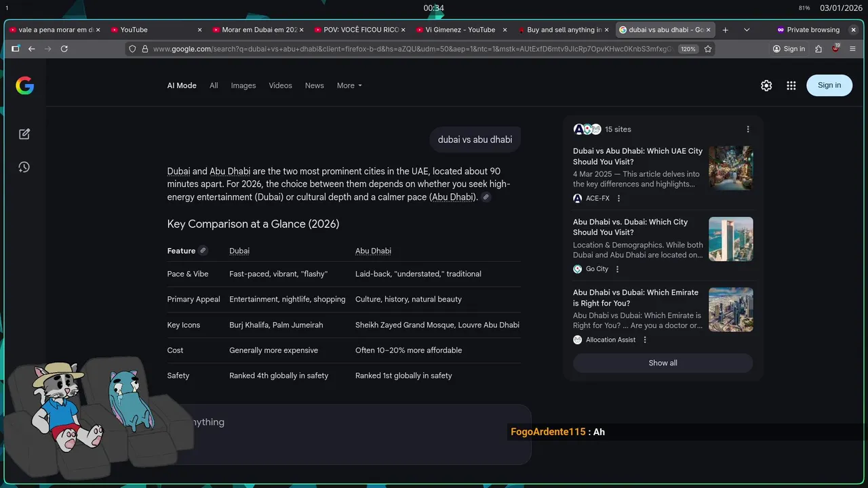Switch to the Morar em Dubai tab

pyautogui.click(x=258, y=30)
